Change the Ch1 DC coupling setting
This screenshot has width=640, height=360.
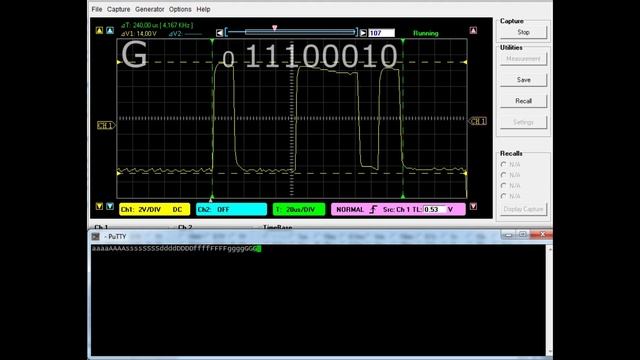tap(177, 209)
